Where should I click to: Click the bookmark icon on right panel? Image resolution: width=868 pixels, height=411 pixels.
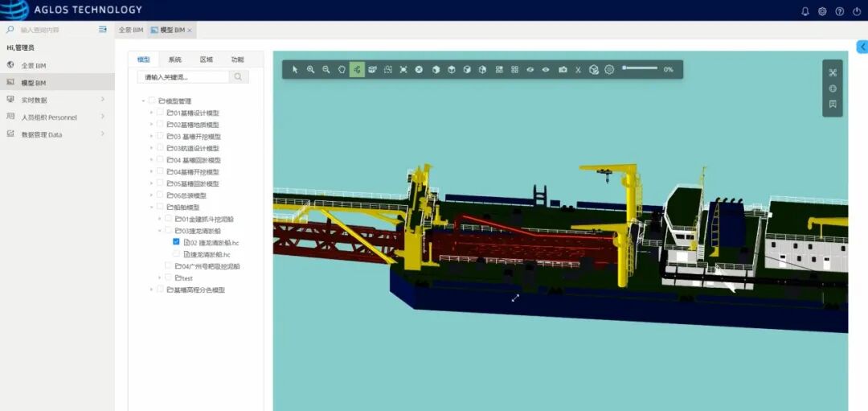point(833,104)
